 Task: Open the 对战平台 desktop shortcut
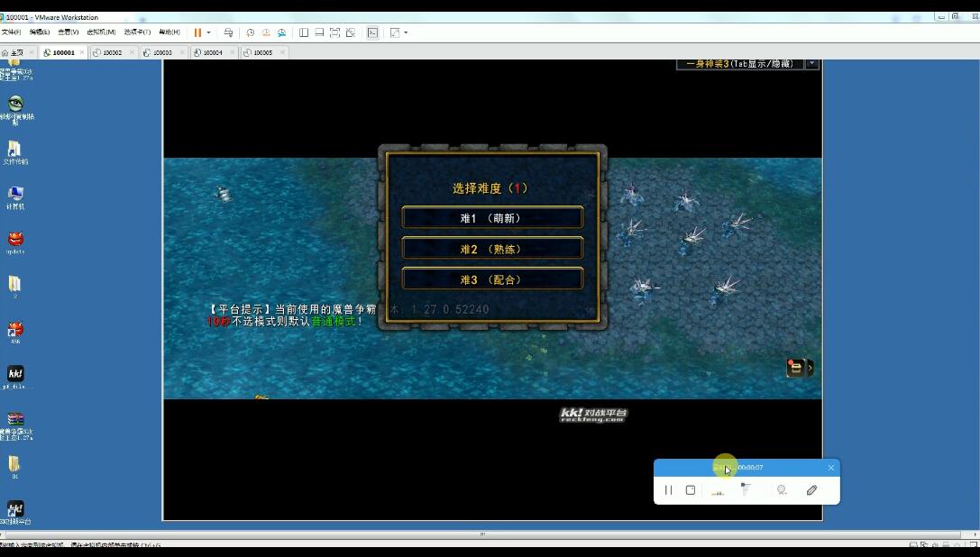(x=15, y=513)
